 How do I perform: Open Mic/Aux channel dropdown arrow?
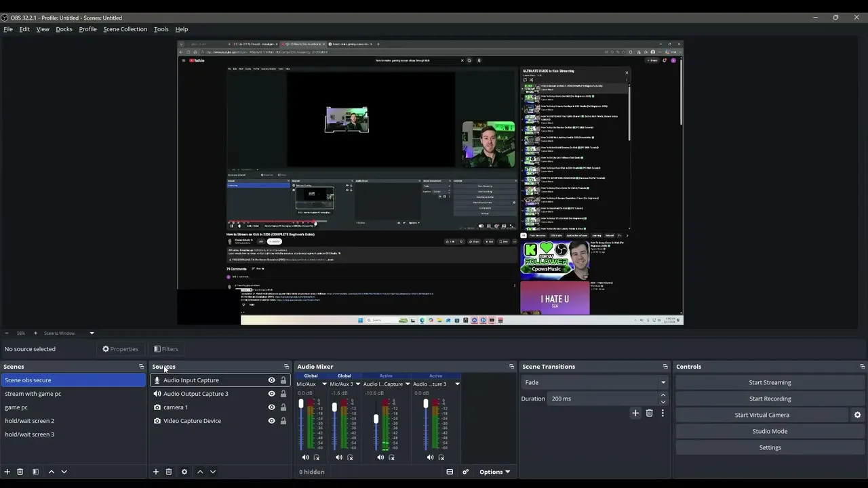(324, 384)
